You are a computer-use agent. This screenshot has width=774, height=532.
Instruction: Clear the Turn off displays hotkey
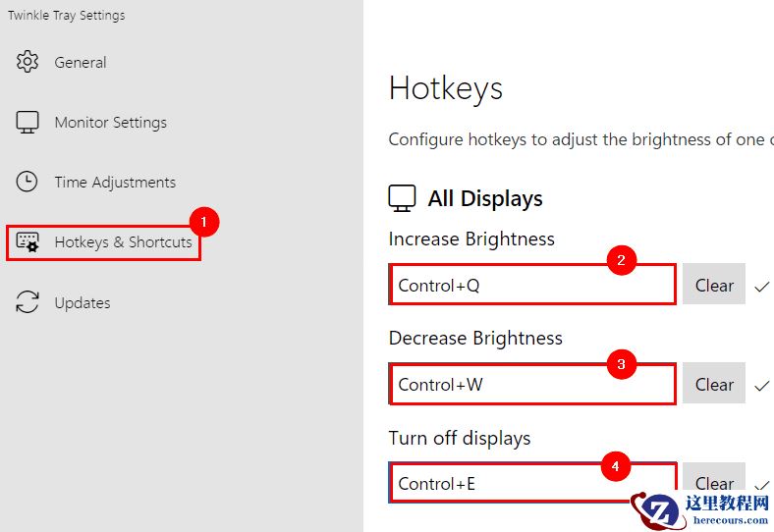714,482
